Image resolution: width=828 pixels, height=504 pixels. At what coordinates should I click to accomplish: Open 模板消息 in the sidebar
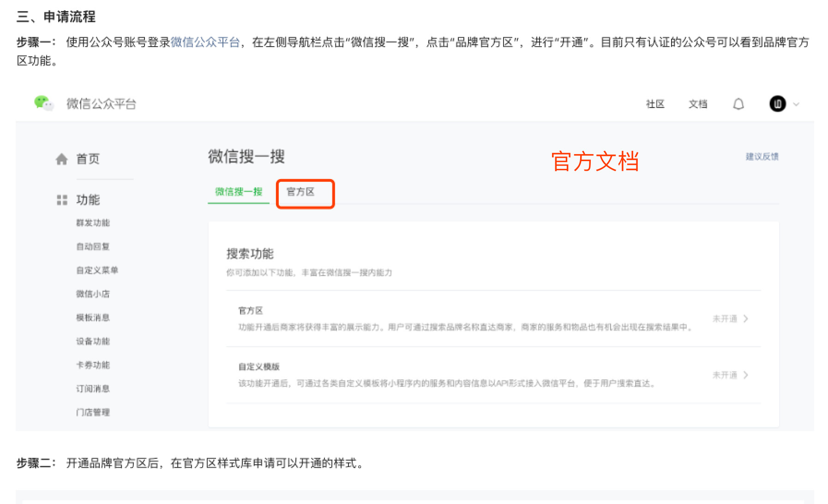(93, 318)
